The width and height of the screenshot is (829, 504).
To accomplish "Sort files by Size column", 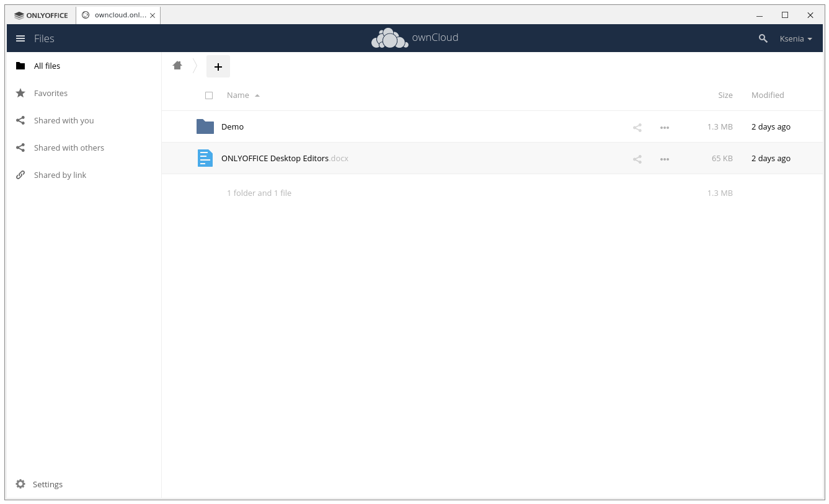I will (725, 95).
